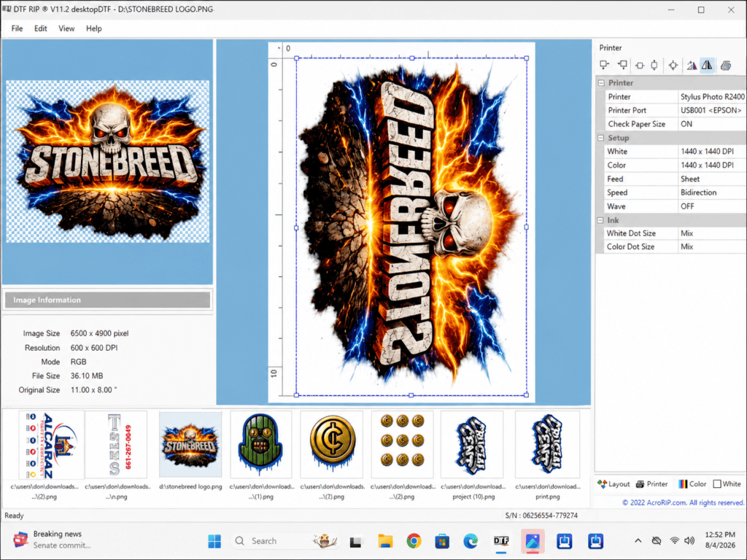Viewport: 747px width, 560px height.
Task: Open the clock showing 12:52 PM
Action: click(719, 540)
